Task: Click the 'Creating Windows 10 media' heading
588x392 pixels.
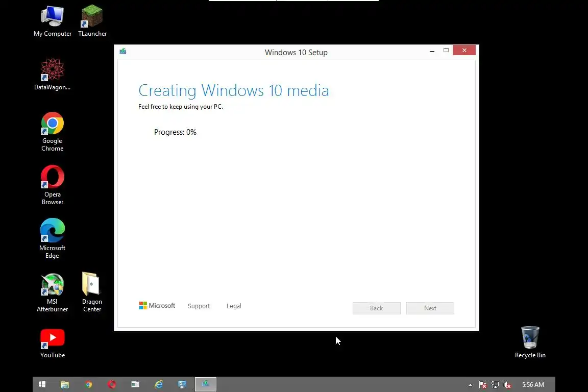Action: [234, 91]
